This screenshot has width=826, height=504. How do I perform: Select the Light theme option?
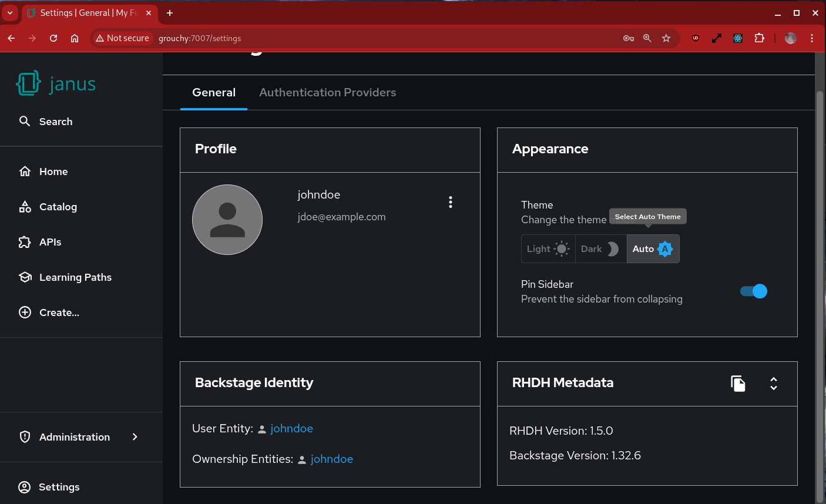pos(548,249)
